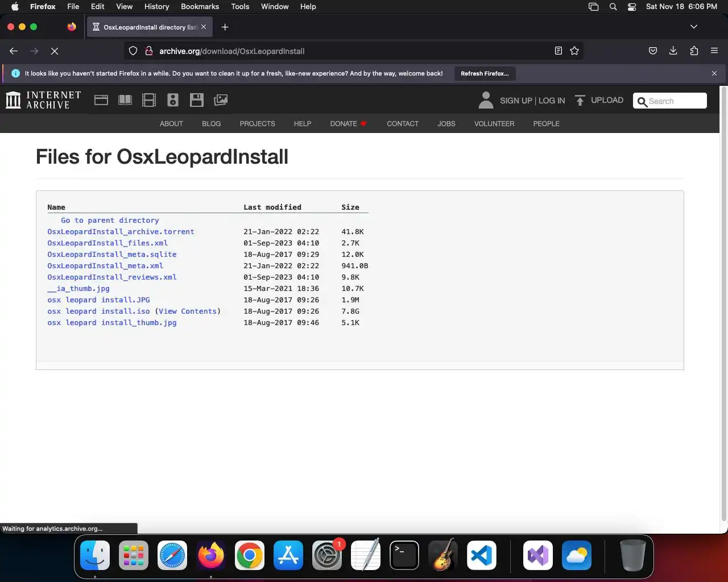728x582 pixels.
Task: Open OsxLeopardInstall_files.xml
Action: pos(107,243)
